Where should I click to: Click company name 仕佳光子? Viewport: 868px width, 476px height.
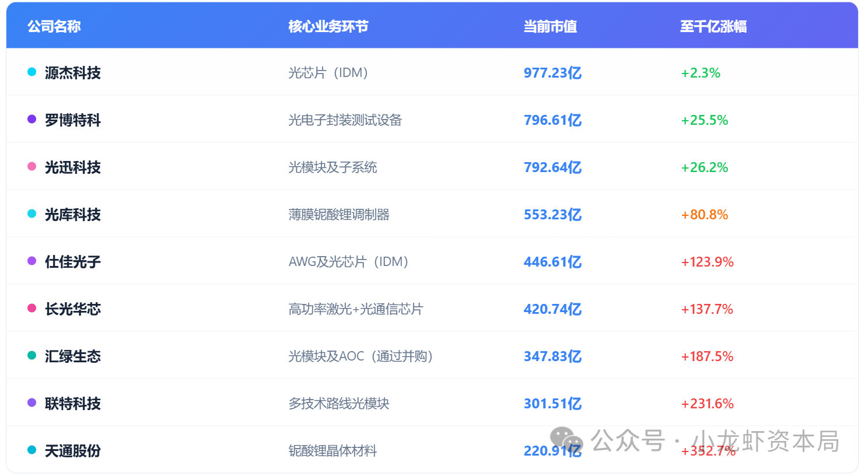click(73, 262)
